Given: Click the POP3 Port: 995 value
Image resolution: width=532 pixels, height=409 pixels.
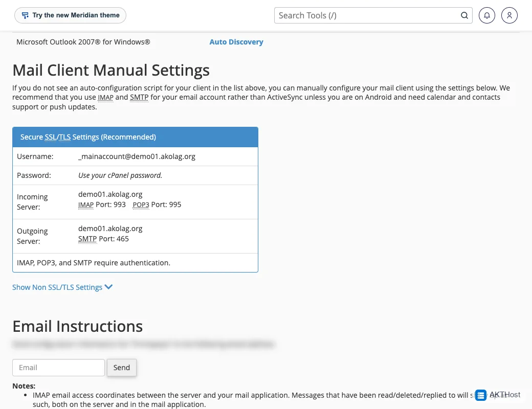Looking at the screenshot, I should click(x=157, y=205).
